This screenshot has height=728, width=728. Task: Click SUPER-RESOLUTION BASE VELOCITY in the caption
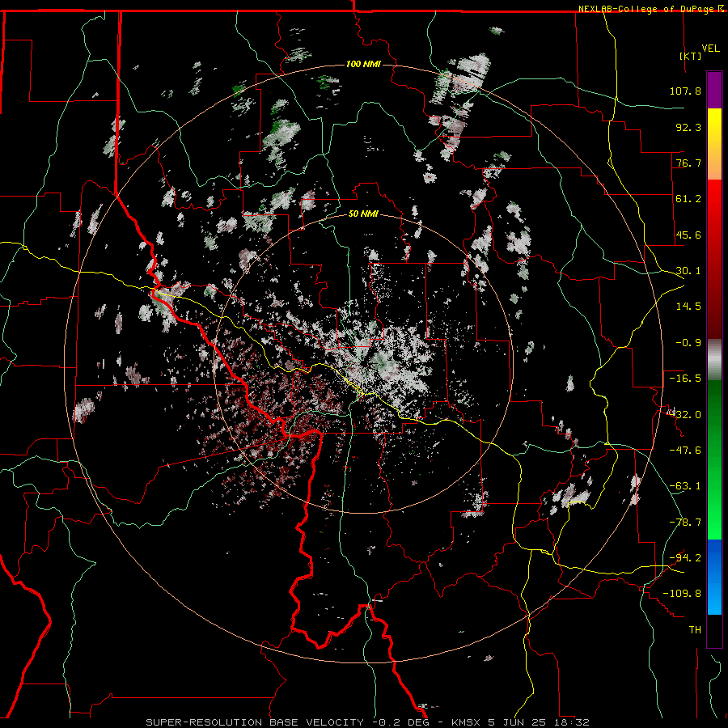point(255,722)
